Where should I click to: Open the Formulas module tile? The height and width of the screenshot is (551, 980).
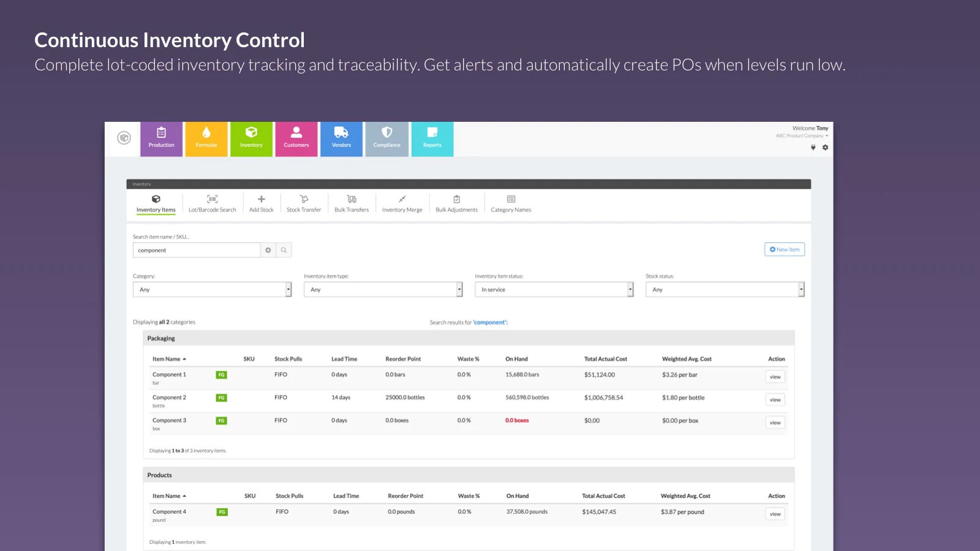click(x=206, y=139)
